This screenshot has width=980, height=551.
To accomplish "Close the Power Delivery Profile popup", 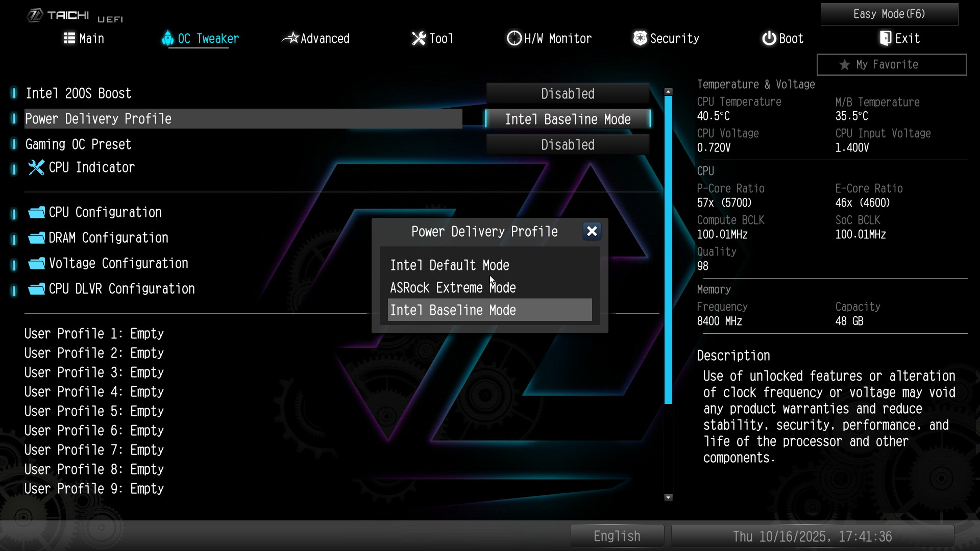I will tap(592, 232).
